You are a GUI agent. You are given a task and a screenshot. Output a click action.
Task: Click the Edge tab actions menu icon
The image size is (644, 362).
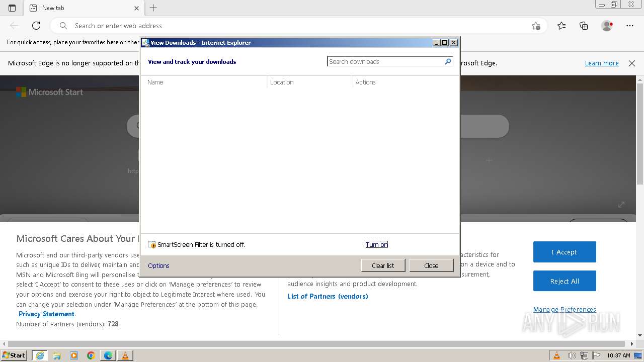tap(12, 8)
